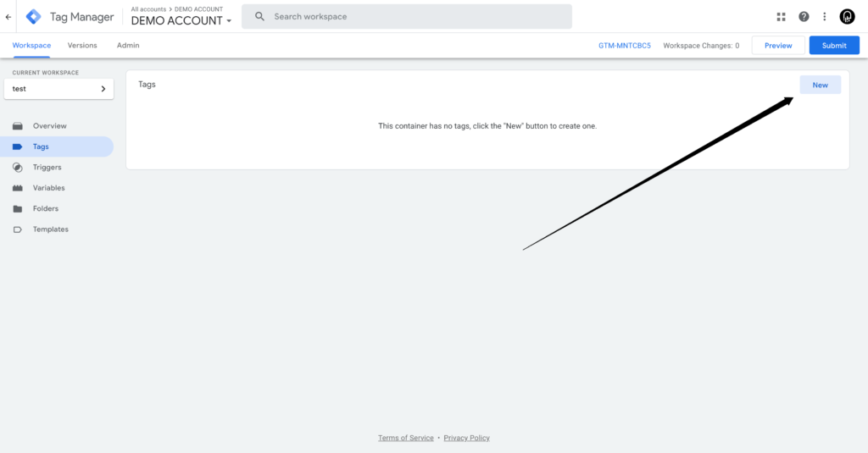Open the help question mark icon
Viewport: 868px width, 453px height.
tap(804, 17)
